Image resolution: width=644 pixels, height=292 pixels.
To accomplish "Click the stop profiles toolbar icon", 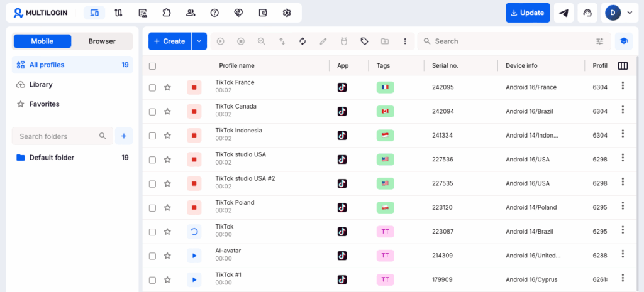I will click(x=241, y=41).
